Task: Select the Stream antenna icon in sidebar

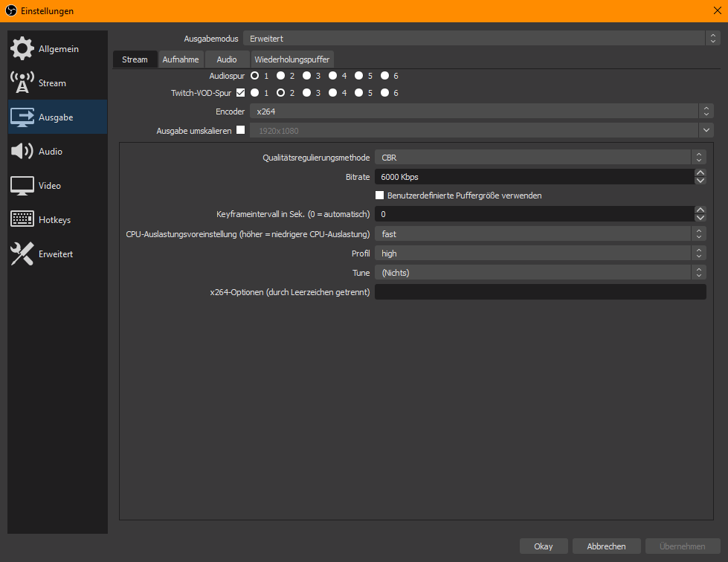Action: [22, 83]
